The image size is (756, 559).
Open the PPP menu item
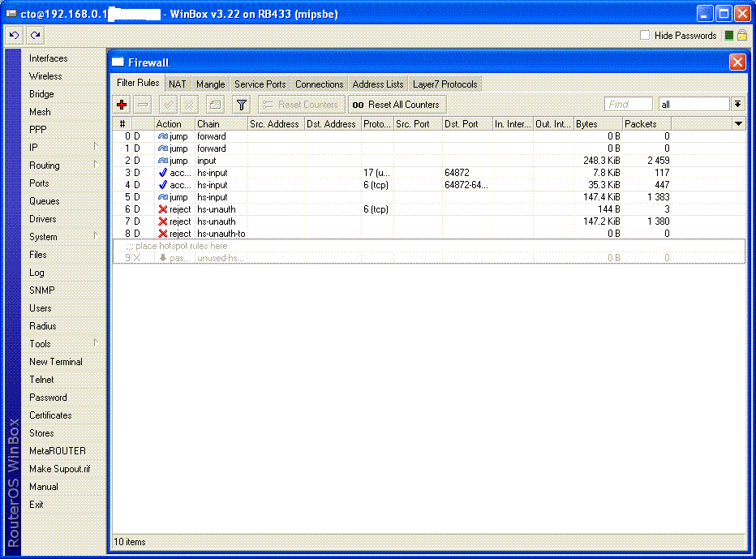[37, 130]
